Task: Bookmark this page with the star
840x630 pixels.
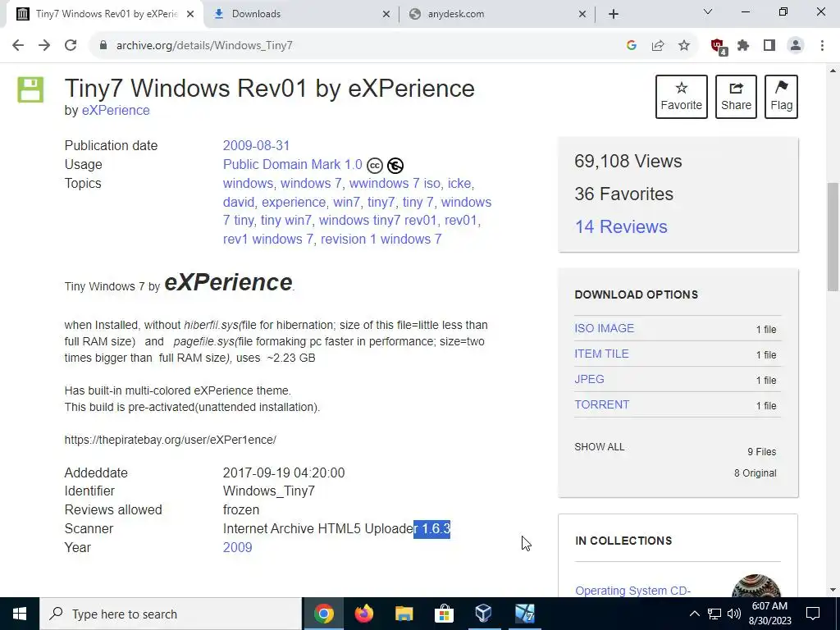Action: (x=684, y=46)
